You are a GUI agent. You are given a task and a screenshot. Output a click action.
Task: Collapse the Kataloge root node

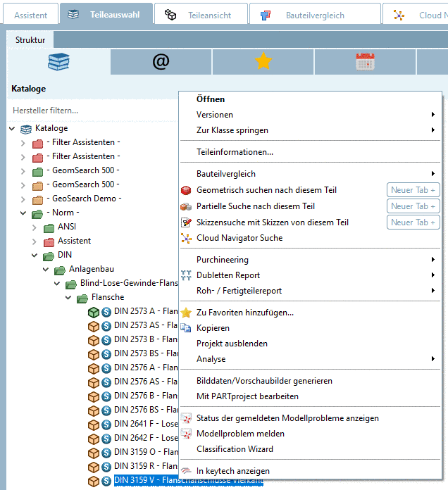(x=12, y=128)
